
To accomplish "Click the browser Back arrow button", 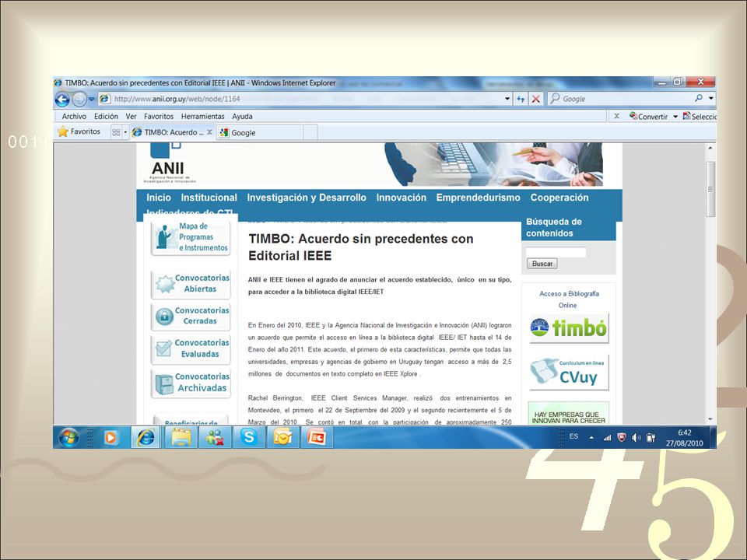I will tap(62, 99).
